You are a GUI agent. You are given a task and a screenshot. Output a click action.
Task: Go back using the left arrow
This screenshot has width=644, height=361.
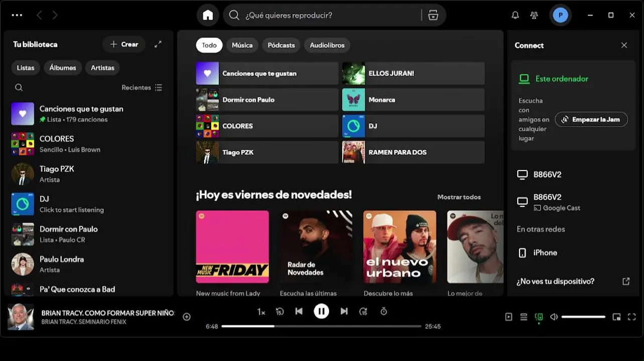[x=39, y=15]
